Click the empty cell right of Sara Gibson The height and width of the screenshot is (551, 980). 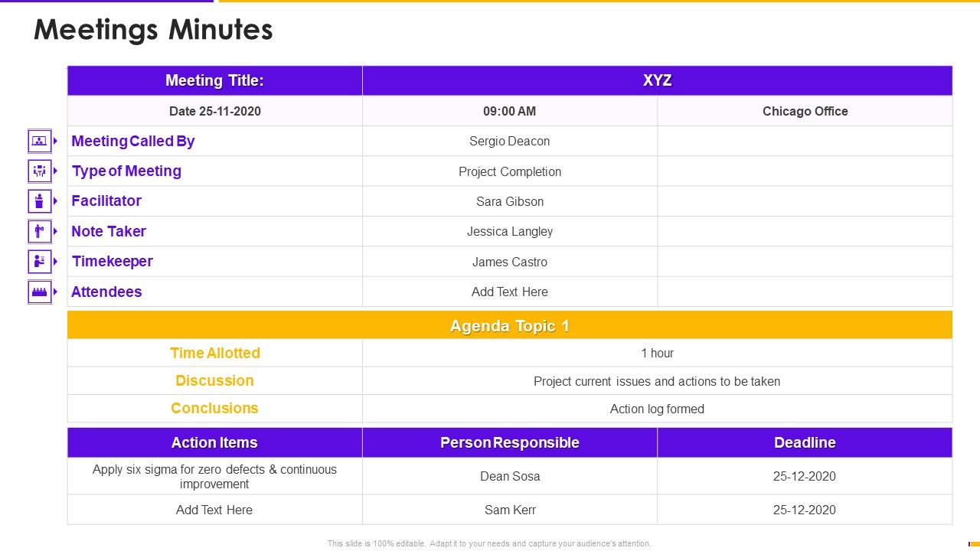pos(805,201)
